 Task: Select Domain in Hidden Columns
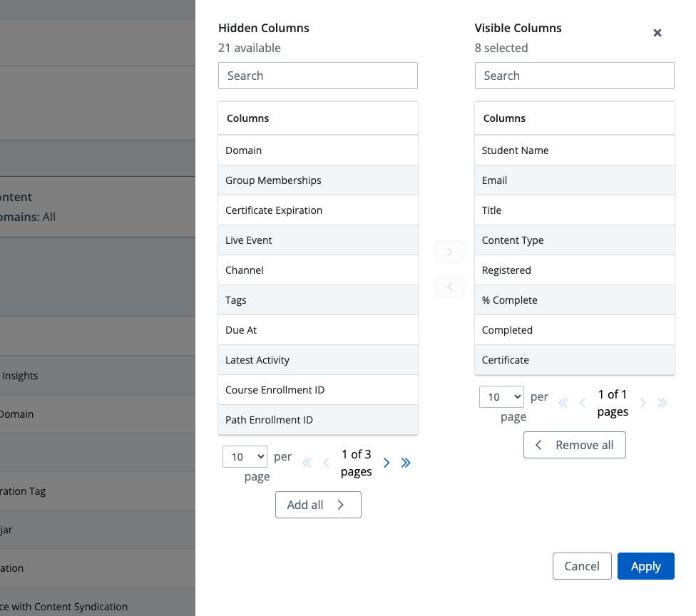[318, 150]
